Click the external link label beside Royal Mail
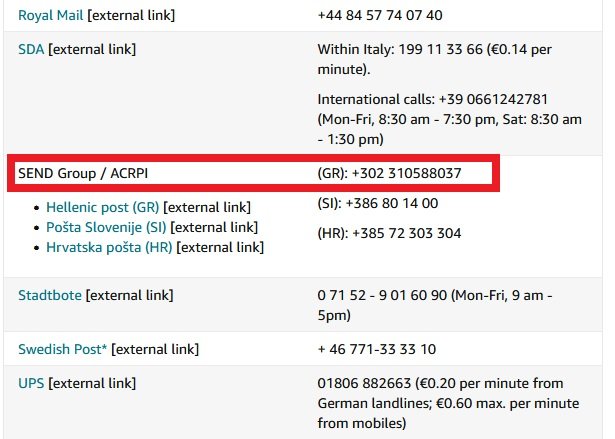This screenshot has width=615, height=439. coord(131,15)
